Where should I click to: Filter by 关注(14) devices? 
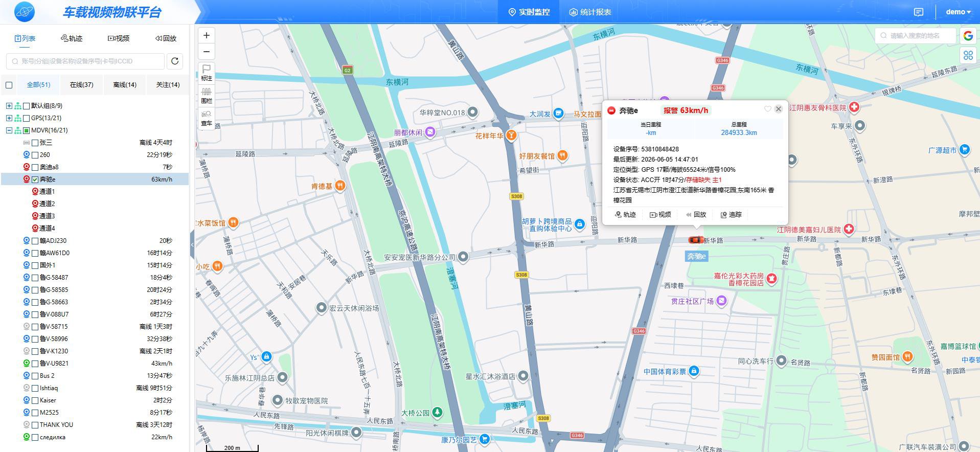click(x=168, y=85)
